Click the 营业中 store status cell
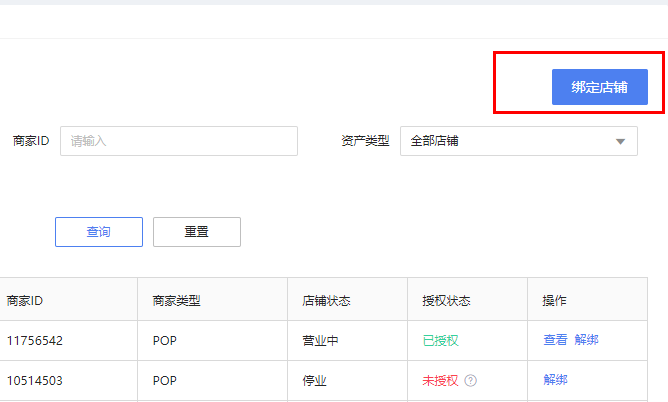Viewport: 668px width, 402px height. [x=320, y=340]
